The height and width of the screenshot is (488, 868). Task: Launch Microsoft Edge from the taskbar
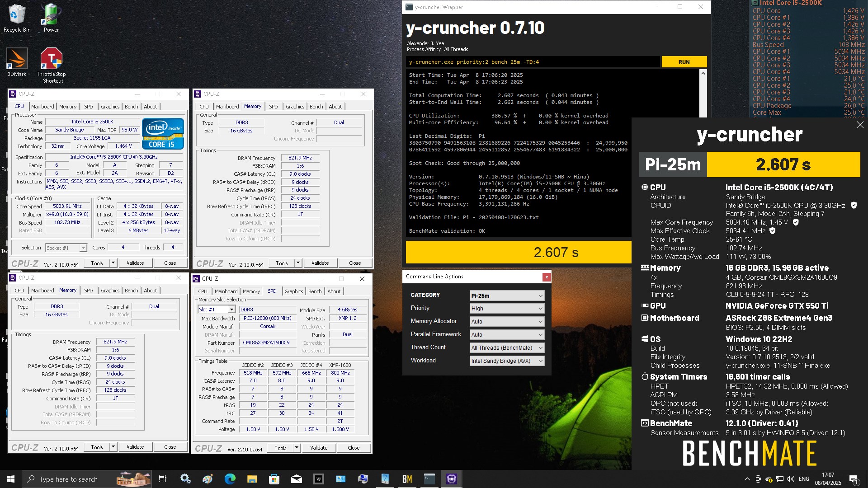coord(230,479)
